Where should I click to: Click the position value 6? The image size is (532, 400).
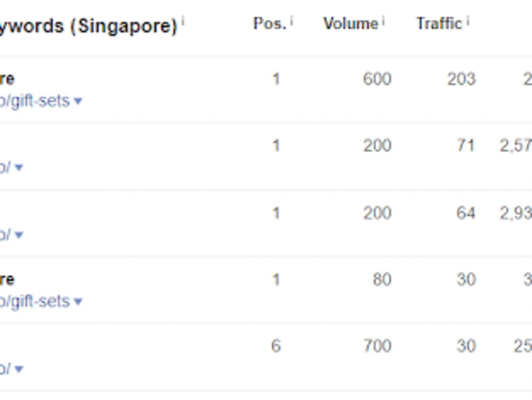coord(276,346)
